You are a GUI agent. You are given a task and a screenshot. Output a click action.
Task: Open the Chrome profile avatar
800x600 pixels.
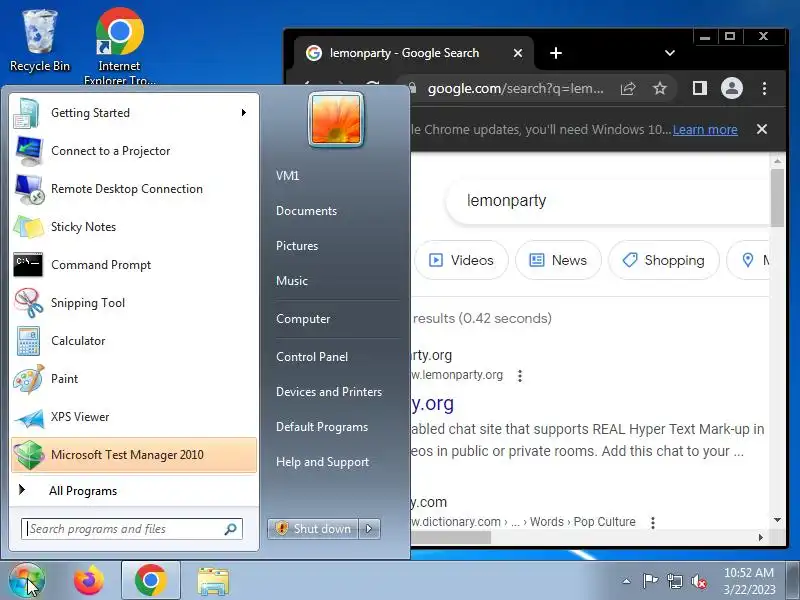(732, 88)
